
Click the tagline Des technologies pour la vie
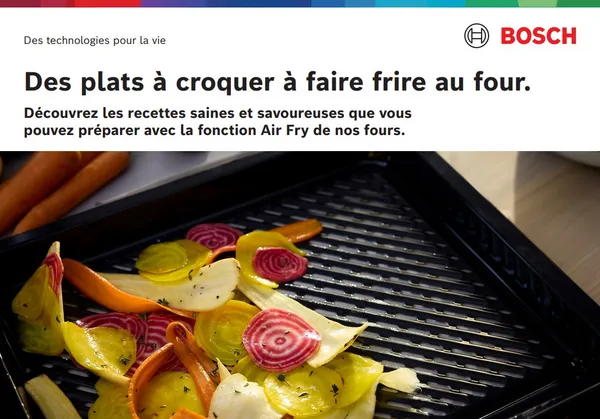95,40
